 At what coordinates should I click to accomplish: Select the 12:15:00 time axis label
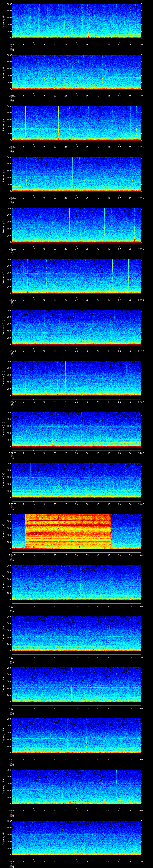(12, 96)
